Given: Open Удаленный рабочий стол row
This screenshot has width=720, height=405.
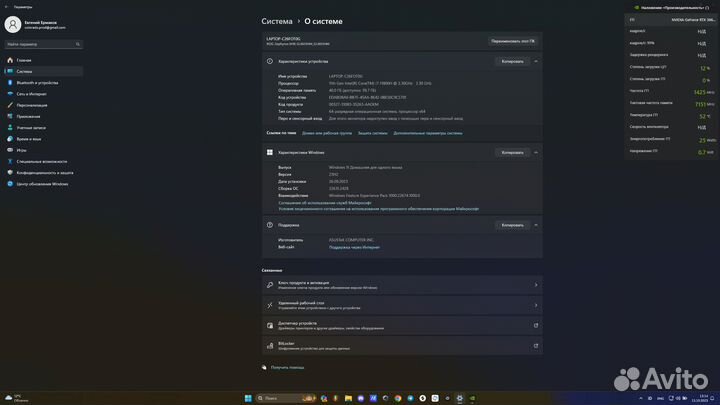Looking at the screenshot, I should (x=402, y=305).
